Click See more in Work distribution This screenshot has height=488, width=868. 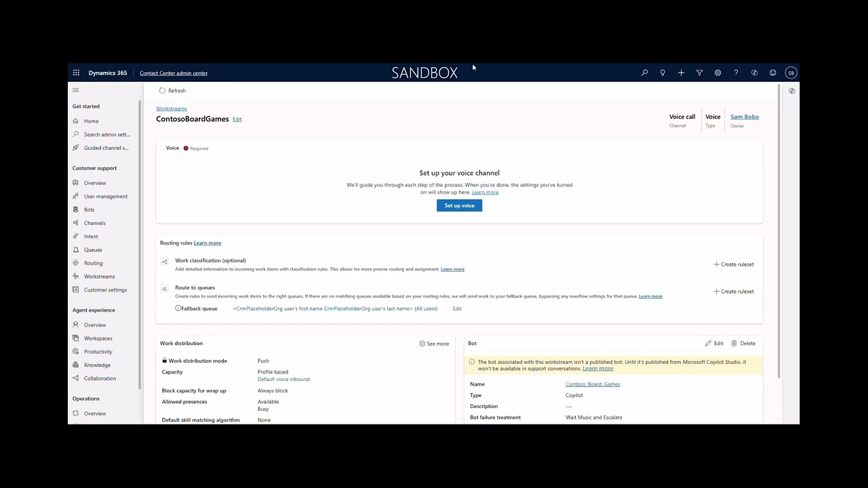click(434, 344)
